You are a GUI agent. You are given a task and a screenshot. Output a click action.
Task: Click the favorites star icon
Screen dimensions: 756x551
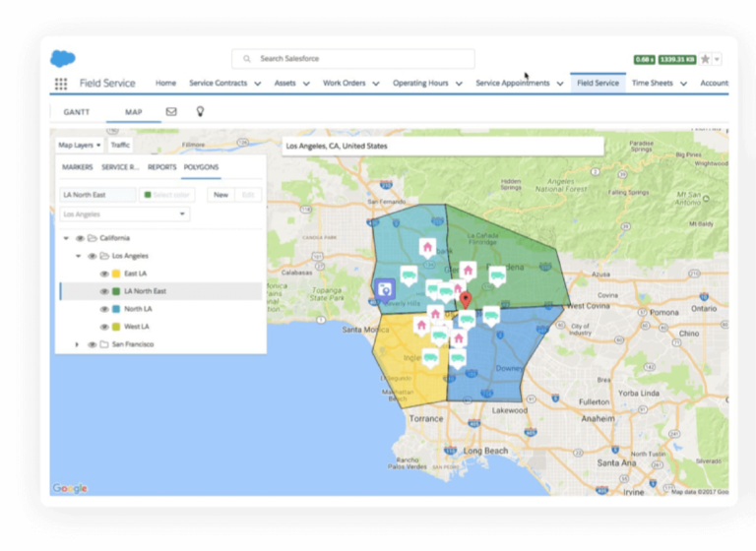pos(705,59)
